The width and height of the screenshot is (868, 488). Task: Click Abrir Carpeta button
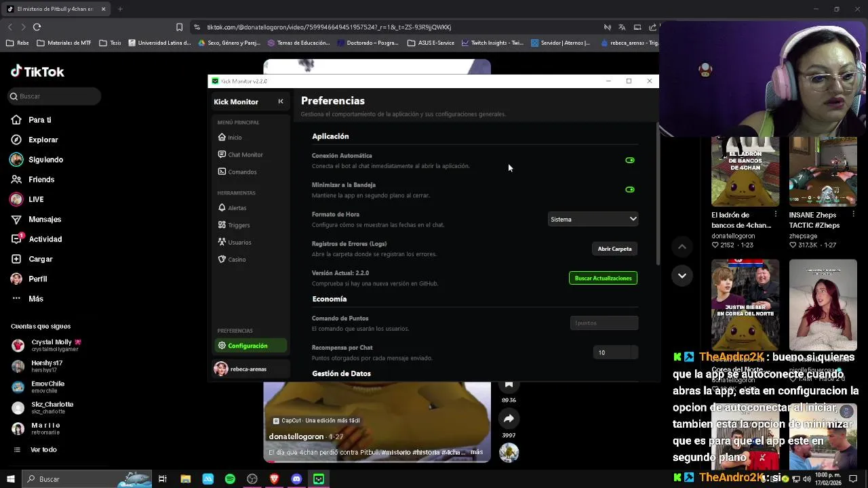(614, 249)
